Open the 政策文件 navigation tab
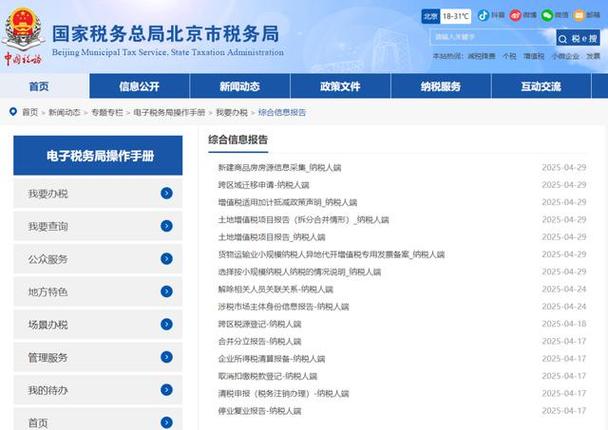The width and height of the screenshot is (608, 430). [340, 86]
